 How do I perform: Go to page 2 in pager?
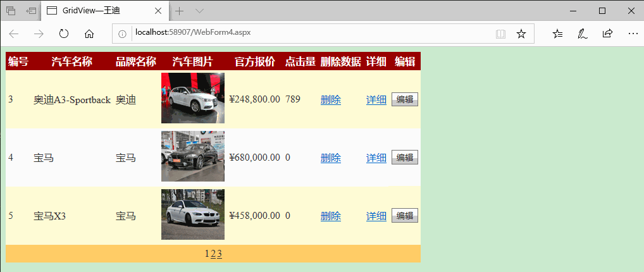pos(213,254)
